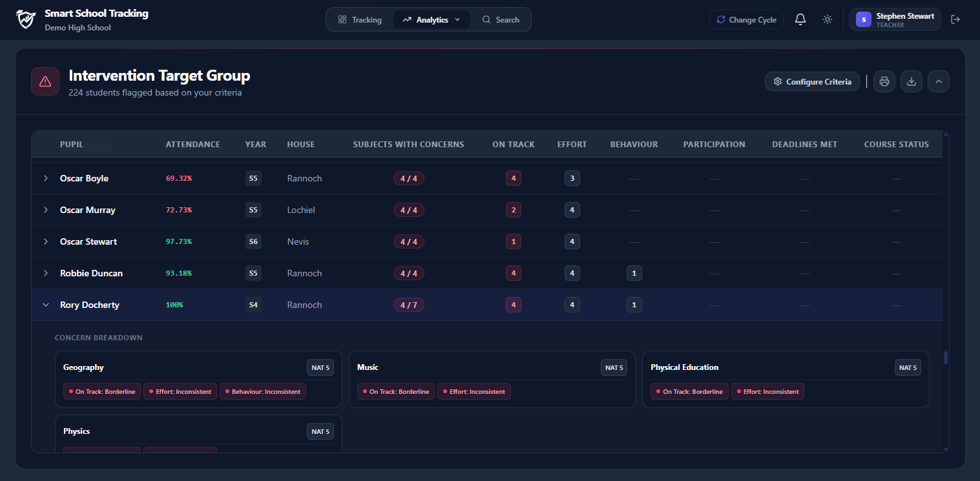Click the Deadlines Met column header
Viewport: 980px width, 481px height.
point(805,145)
